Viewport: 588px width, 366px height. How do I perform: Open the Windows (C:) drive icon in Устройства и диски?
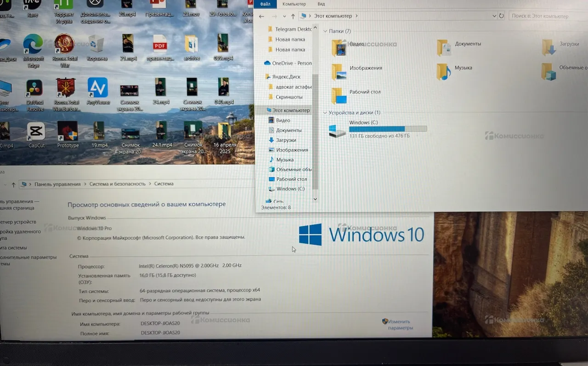337,131
